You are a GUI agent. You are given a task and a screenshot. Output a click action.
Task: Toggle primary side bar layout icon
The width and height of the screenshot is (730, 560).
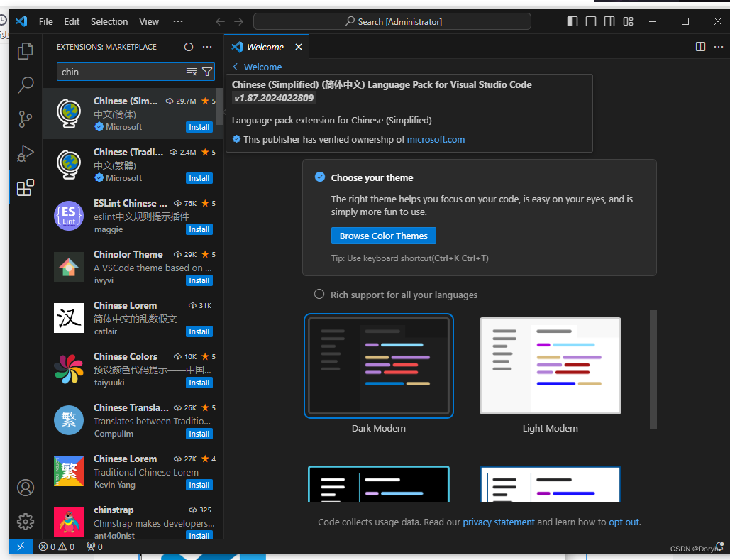click(573, 21)
